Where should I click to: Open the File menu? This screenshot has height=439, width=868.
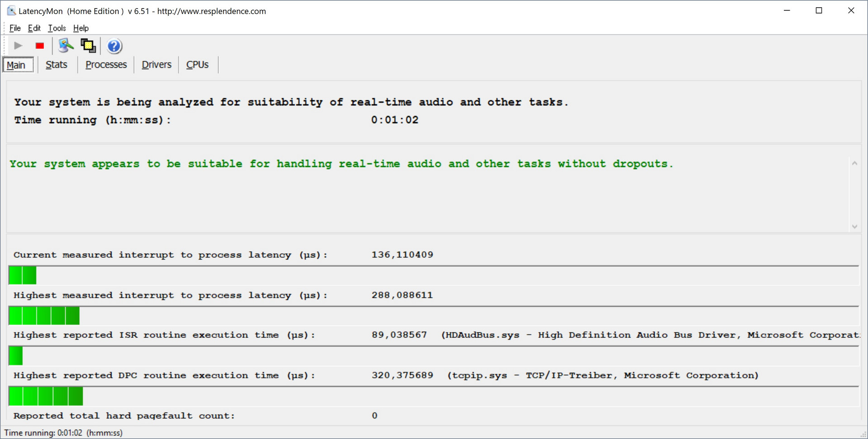pyautogui.click(x=15, y=28)
